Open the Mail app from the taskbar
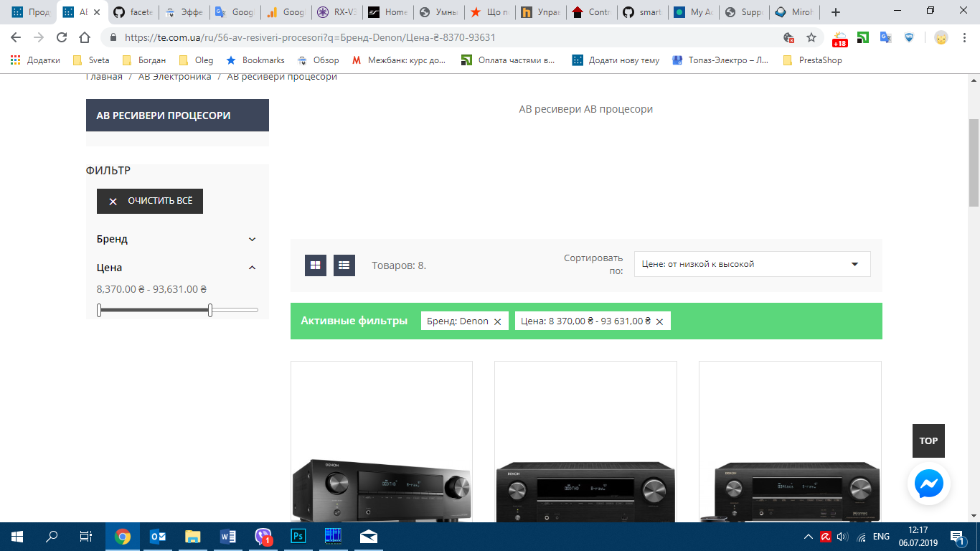 pos(369,537)
